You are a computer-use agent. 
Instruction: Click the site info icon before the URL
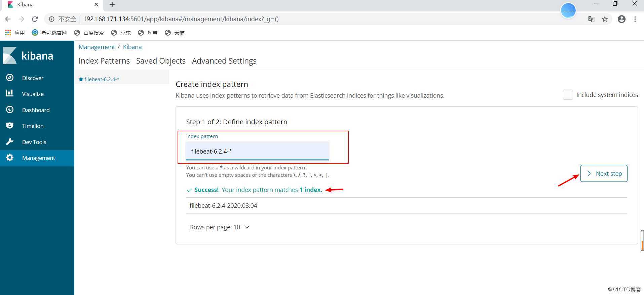[x=51, y=19]
